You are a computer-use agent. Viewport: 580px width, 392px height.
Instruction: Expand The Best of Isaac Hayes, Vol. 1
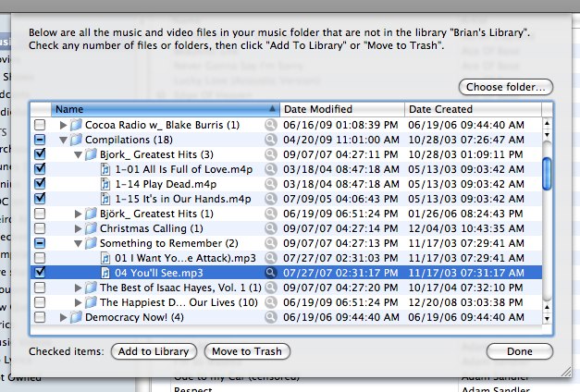tap(78, 288)
